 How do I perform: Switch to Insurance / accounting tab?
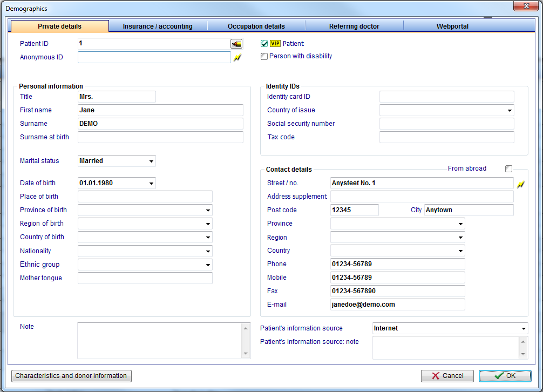158,26
